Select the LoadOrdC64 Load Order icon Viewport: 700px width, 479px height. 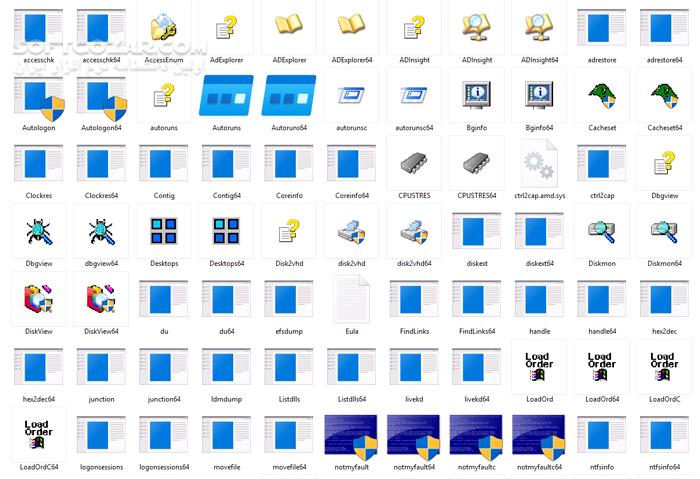coord(39,434)
